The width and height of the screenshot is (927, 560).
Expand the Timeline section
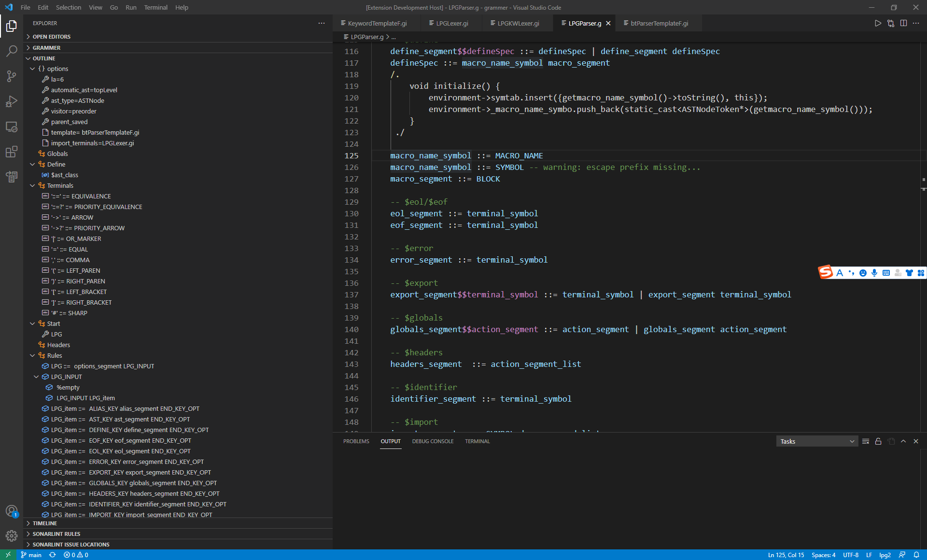[x=45, y=523]
